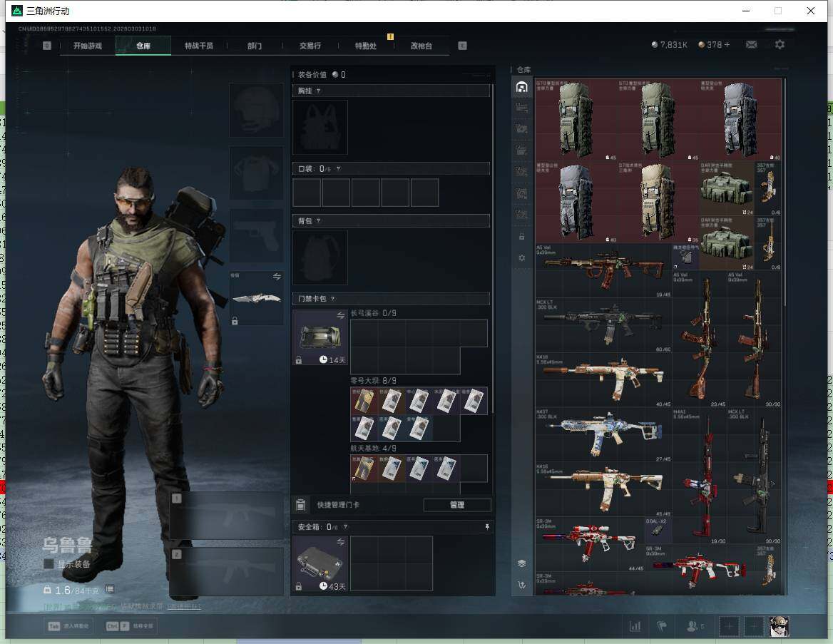
Task: Click the Tab 进入特勤处 shortcut button
Action: click(x=68, y=626)
